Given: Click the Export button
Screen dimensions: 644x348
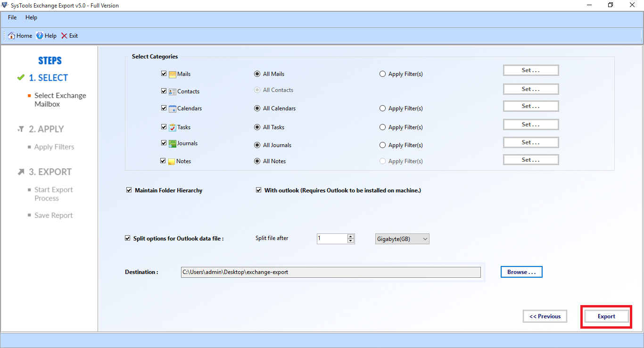Looking at the screenshot, I should click(606, 316).
